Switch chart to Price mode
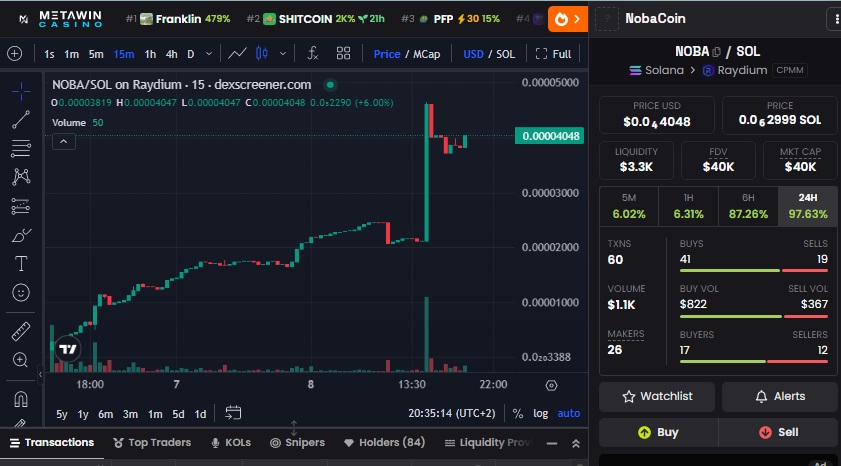 point(387,54)
